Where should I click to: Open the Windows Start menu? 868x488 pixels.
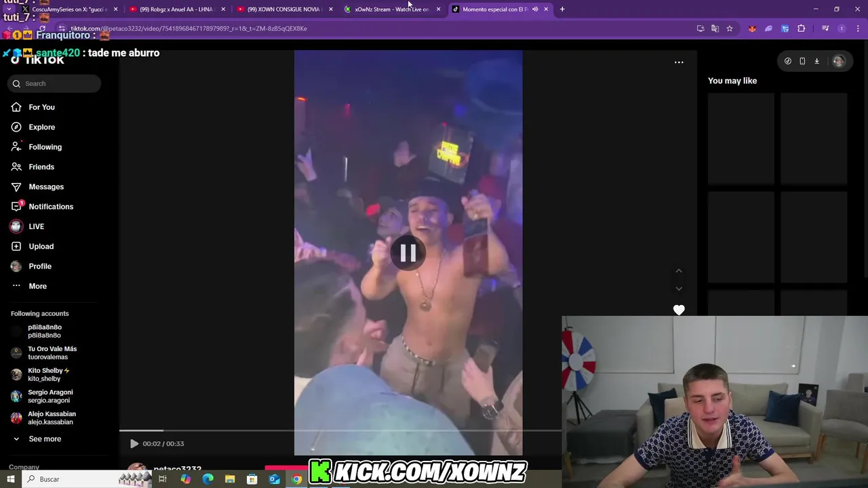click(10, 479)
